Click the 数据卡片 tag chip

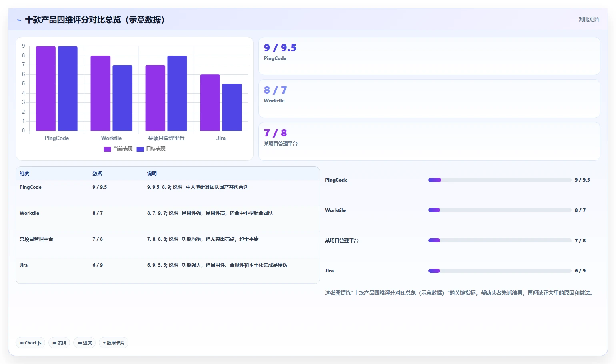[114, 343]
